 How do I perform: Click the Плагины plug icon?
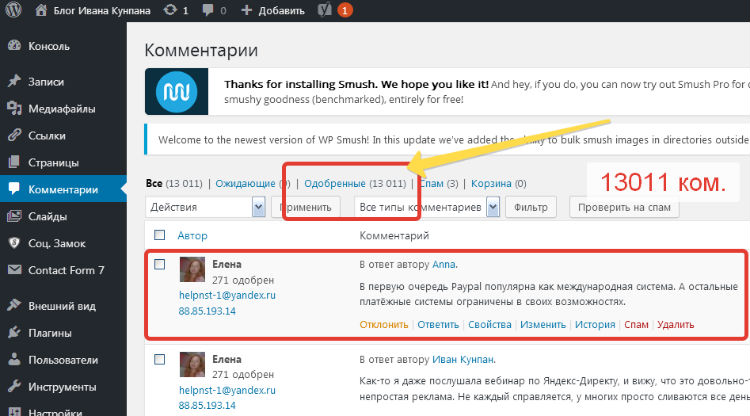[14, 332]
